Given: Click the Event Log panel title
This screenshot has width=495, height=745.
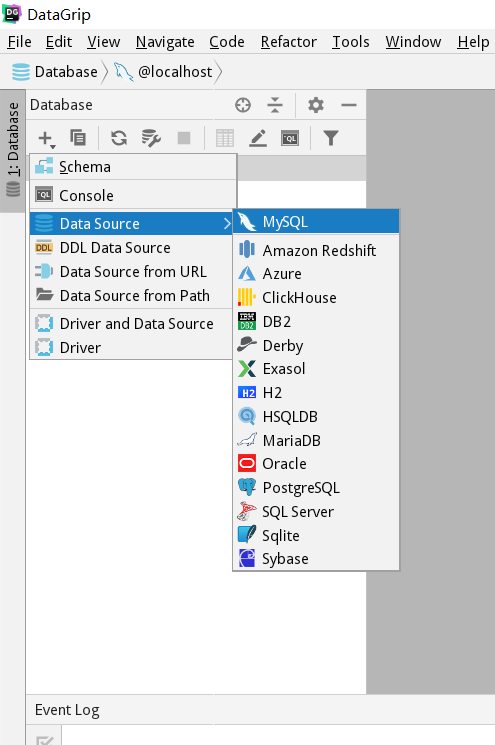Looking at the screenshot, I should (67, 710).
